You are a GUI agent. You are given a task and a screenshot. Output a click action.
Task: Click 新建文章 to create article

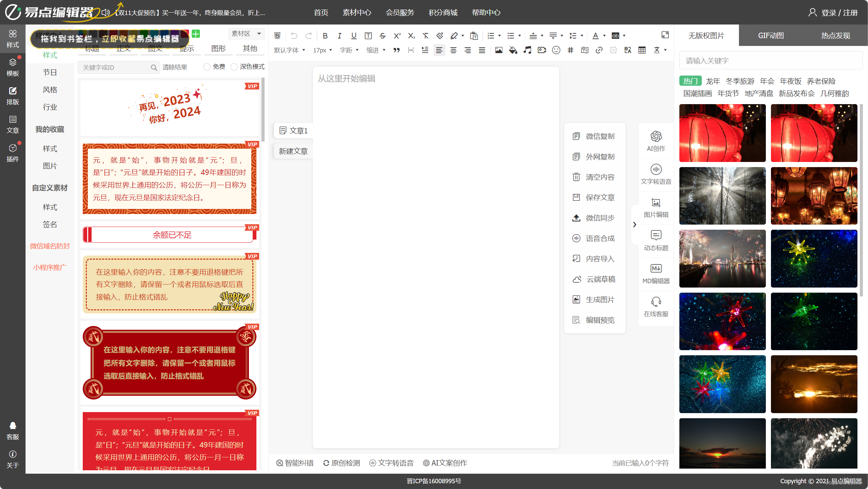pos(293,151)
